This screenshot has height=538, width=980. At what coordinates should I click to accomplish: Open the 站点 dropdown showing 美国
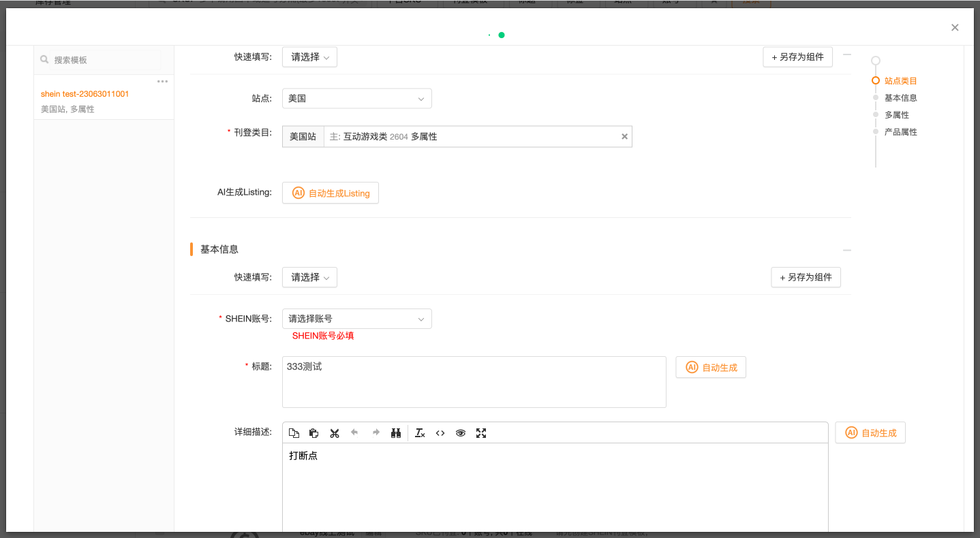(356, 99)
